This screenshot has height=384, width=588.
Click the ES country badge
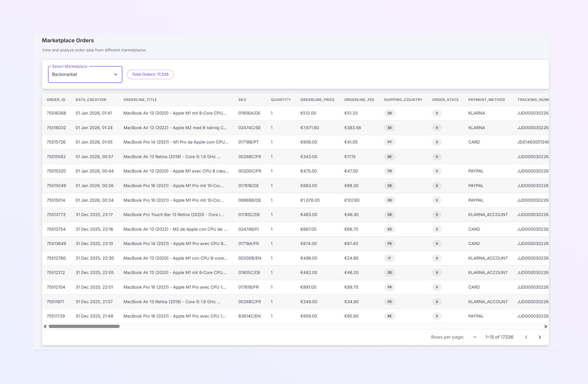tap(389, 229)
